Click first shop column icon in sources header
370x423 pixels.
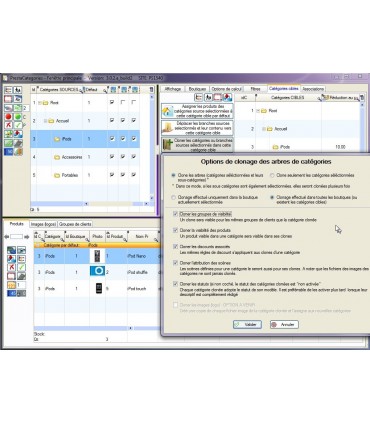coord(113,90)
